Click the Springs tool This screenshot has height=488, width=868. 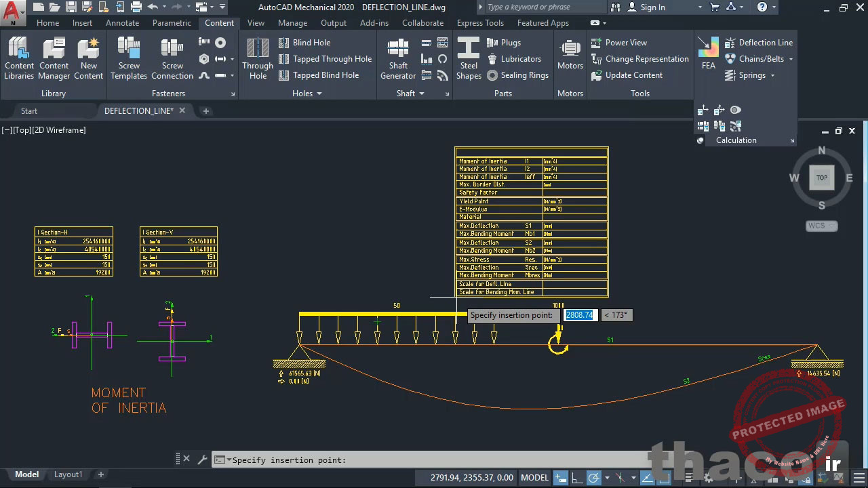click(745, 75)
